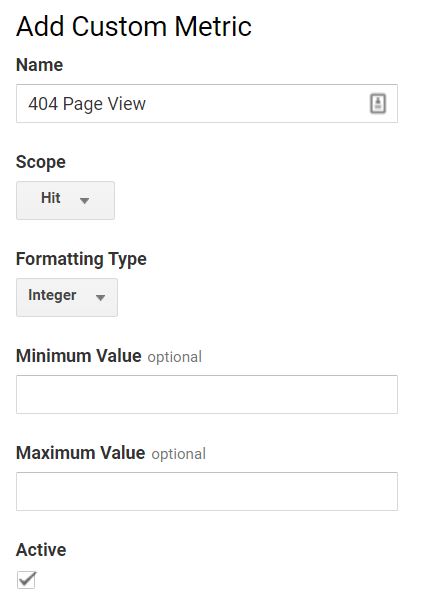This screenshot has width=421, height=602.
Task: Click optional text beside Minimum Value
Action: pyautogui.click(x=175, y=357)
